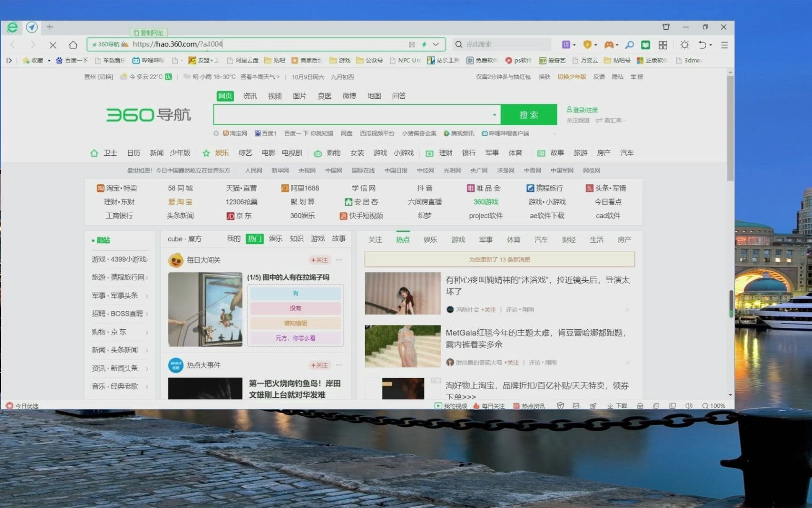Viewport: 812px width, 508px height.
Task: Click the browser back arrow
Action: (x=13, y=45)
